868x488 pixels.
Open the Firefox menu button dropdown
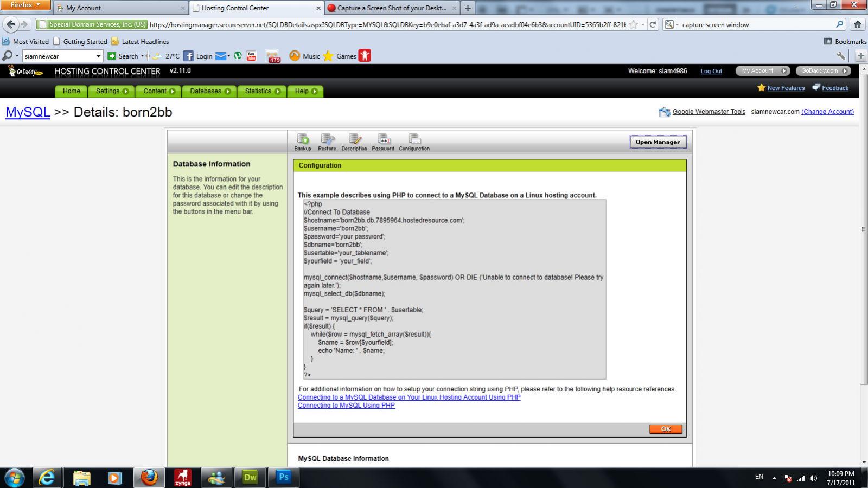click(x=25, y=5)
